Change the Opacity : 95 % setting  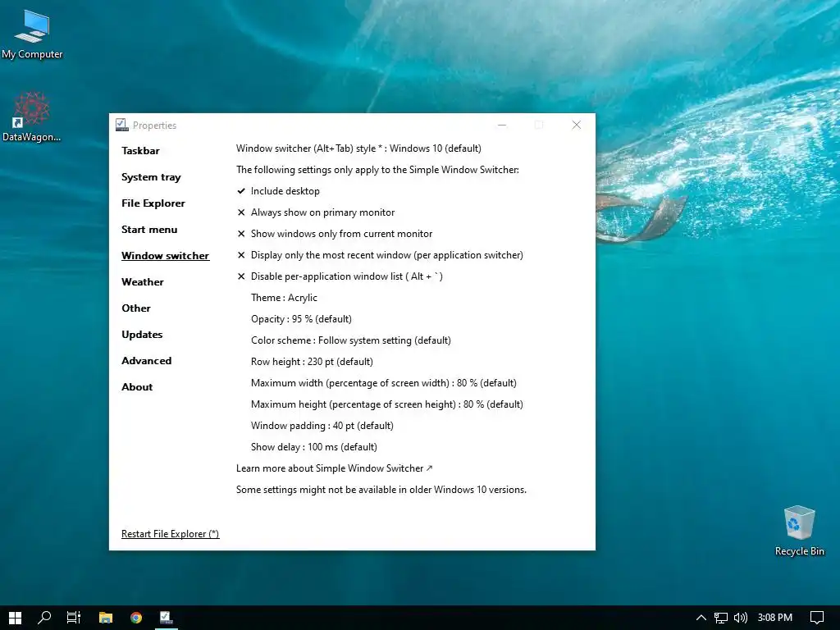click(301, 319)
